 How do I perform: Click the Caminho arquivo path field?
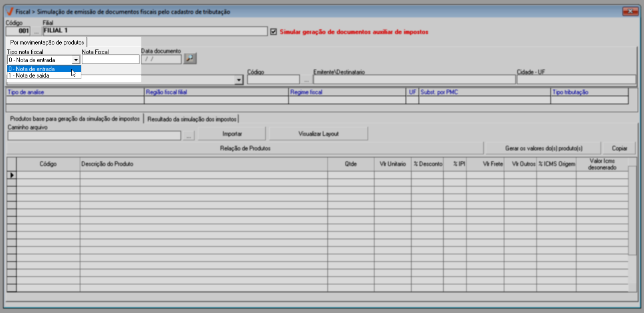94,136
